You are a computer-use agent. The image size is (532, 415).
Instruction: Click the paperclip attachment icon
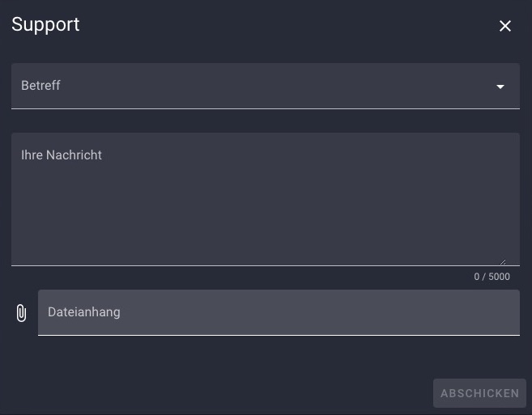pyautogui.click(x=21, y=312)
